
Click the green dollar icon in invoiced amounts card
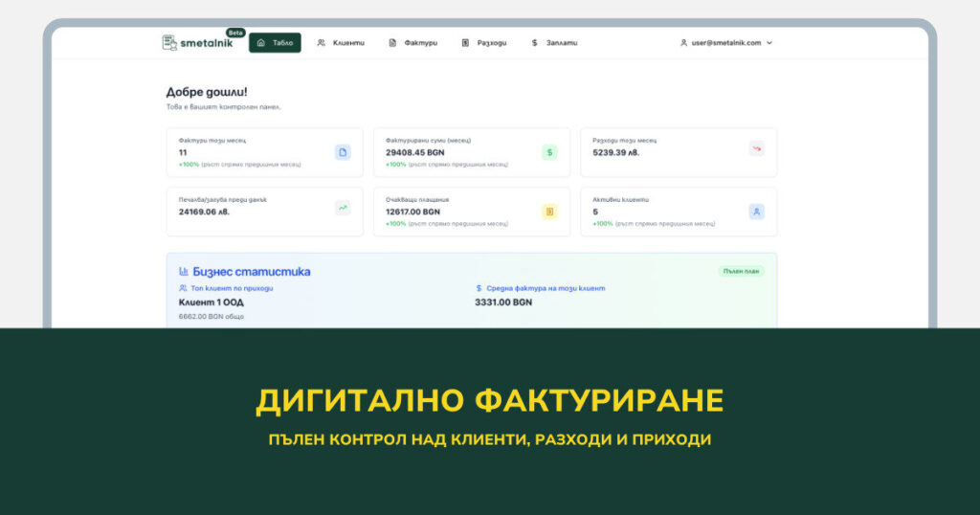pyautogui.click(x=549, y=152)
